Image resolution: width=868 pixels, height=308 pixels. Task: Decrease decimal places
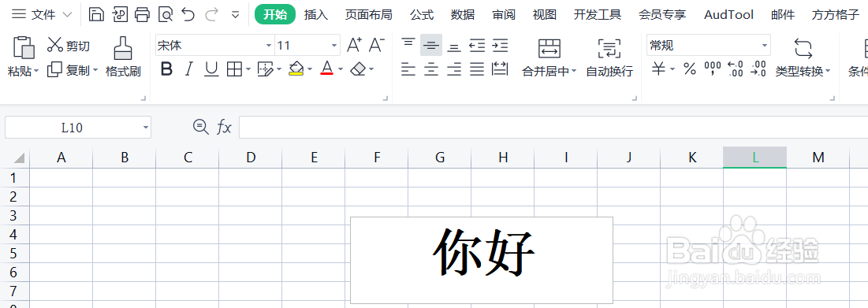759,69
